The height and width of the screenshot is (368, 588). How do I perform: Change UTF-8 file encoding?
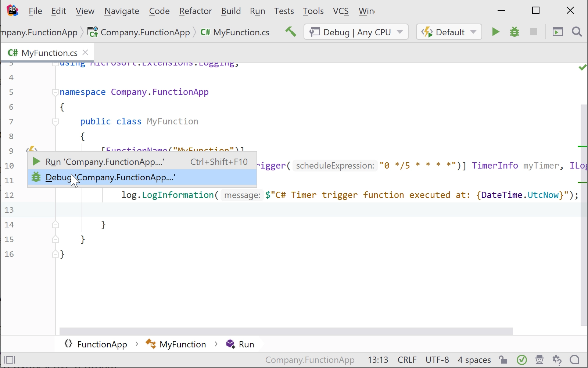point(437,360)
